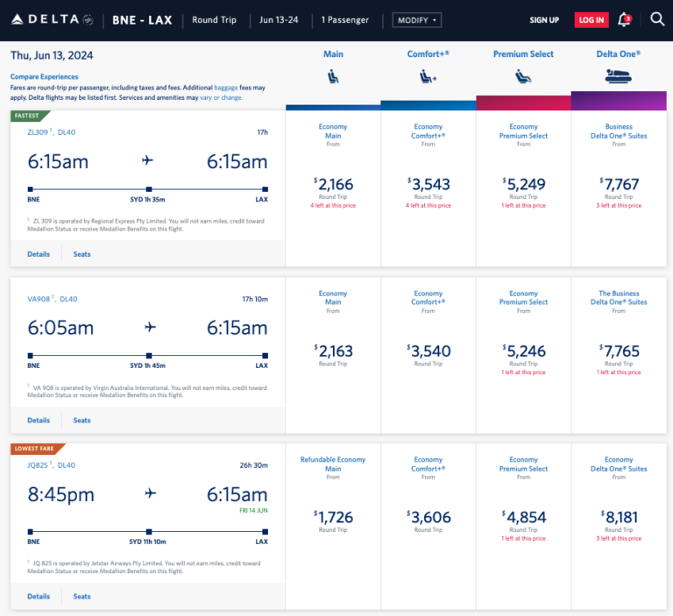Click the Main cabin seat icon

pos(333,77)
